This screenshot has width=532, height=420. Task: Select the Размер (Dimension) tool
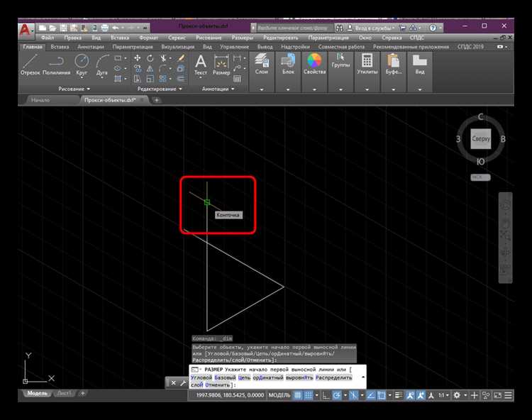[x=221, y=65]
